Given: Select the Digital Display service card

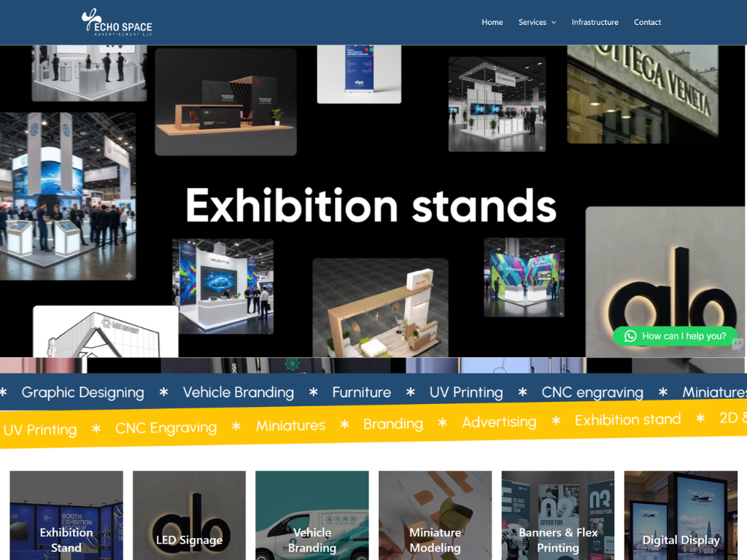Looking at the screenshot, I should (x=681, y=516).
